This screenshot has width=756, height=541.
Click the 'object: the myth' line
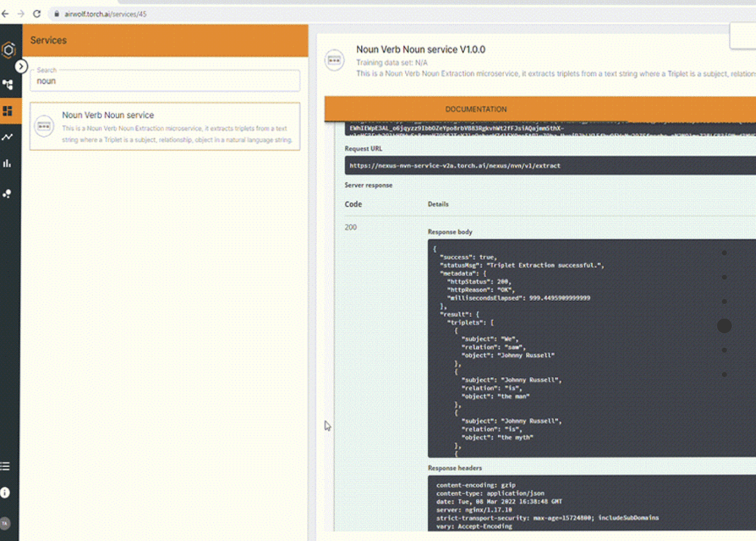[497, 438]
